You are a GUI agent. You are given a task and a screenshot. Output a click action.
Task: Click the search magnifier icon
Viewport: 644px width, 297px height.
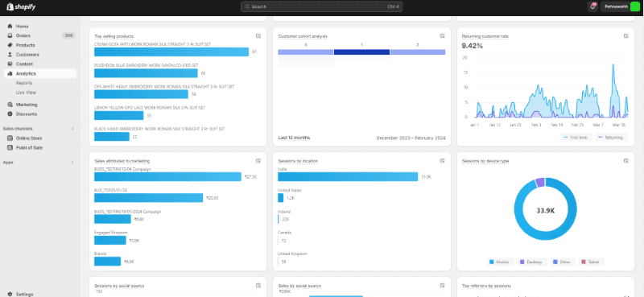tap(247, 6)
